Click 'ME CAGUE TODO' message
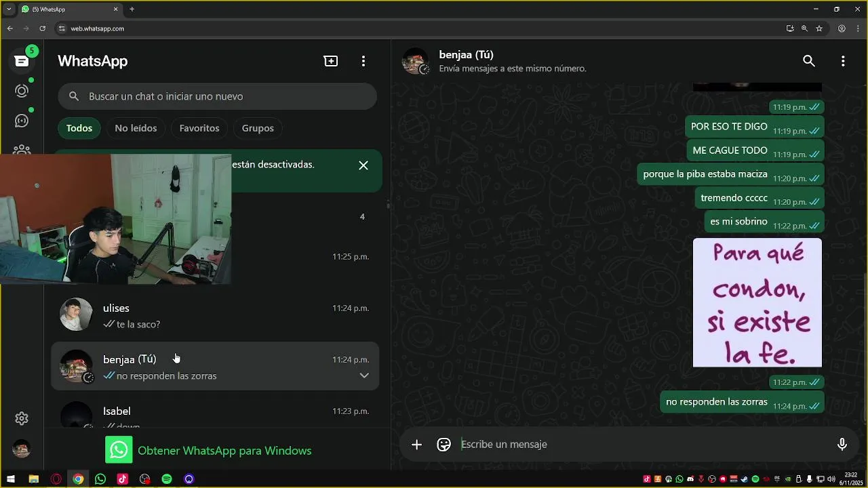Viewport: 868px width, 488px height. click(x=755, y=151)
